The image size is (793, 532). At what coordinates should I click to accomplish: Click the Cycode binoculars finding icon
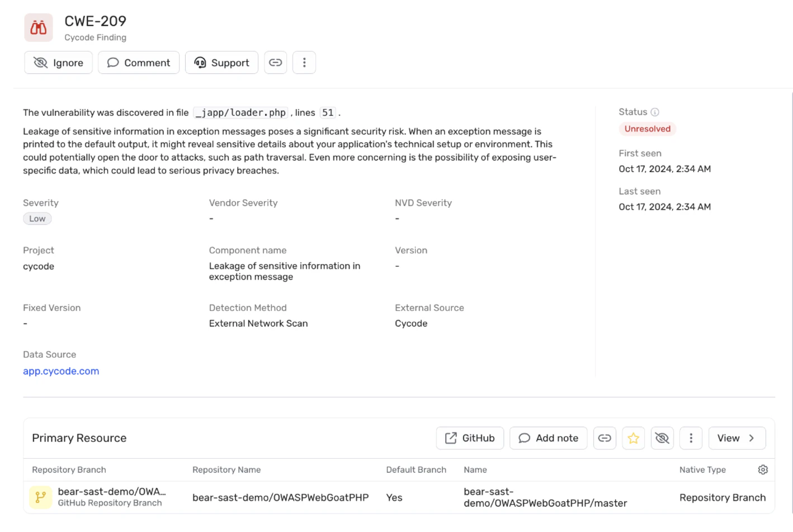(x=39, y=27)
